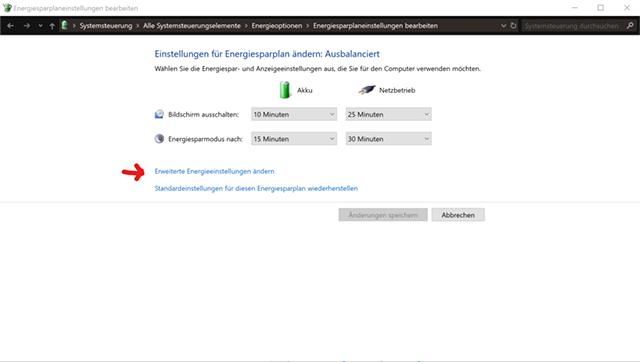
Task: Click Änderungen speichern button
Action: click(383, 215)
